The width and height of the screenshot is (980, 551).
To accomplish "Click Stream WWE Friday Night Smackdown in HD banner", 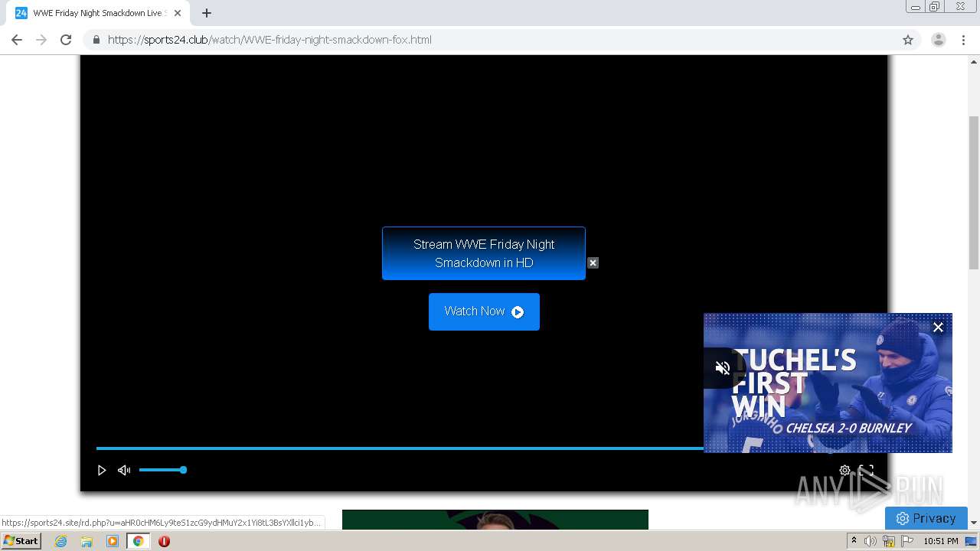I will coord(484,253).
